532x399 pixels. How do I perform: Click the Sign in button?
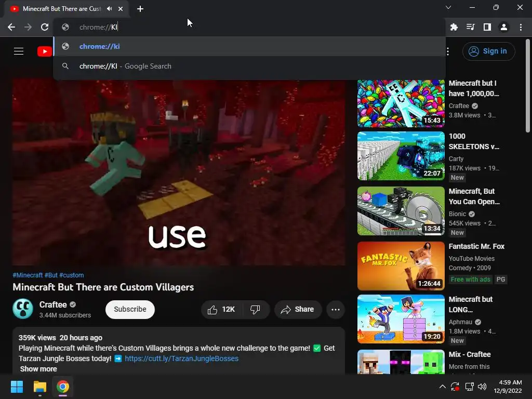[488, 51]
